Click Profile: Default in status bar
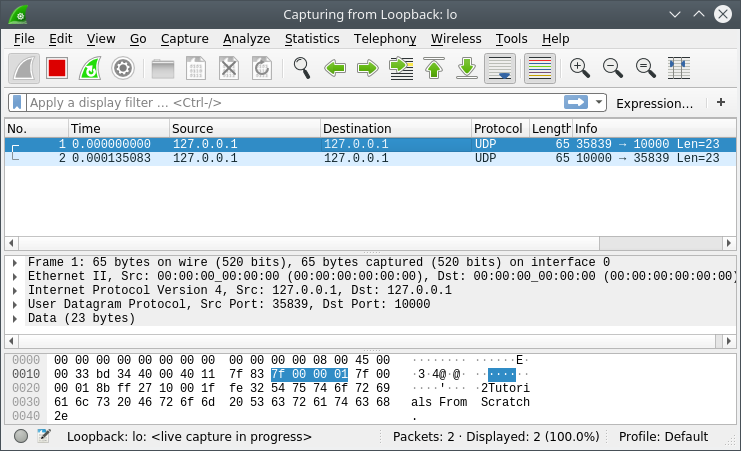Viewport: 741px width, 451px height. tap(663, 436)
